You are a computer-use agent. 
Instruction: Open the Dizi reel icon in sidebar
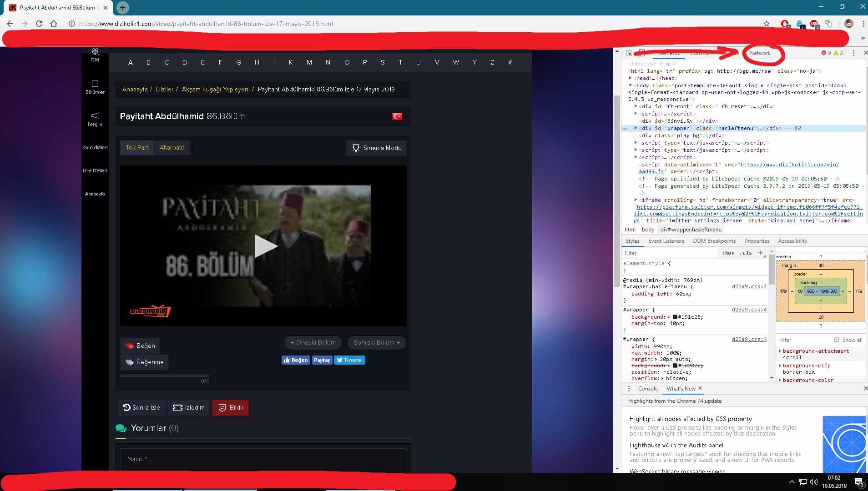click(95, 55)
